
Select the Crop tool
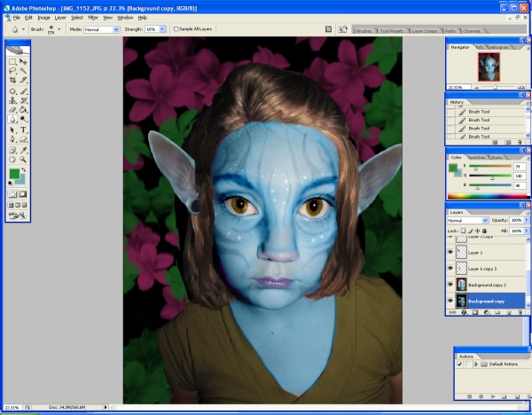12,80
